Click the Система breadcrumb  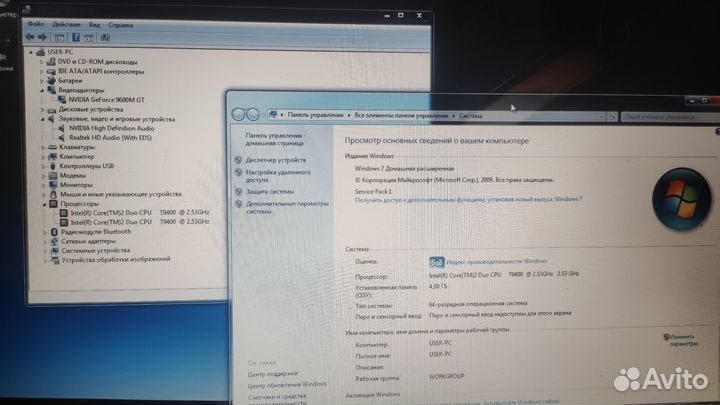471,116
